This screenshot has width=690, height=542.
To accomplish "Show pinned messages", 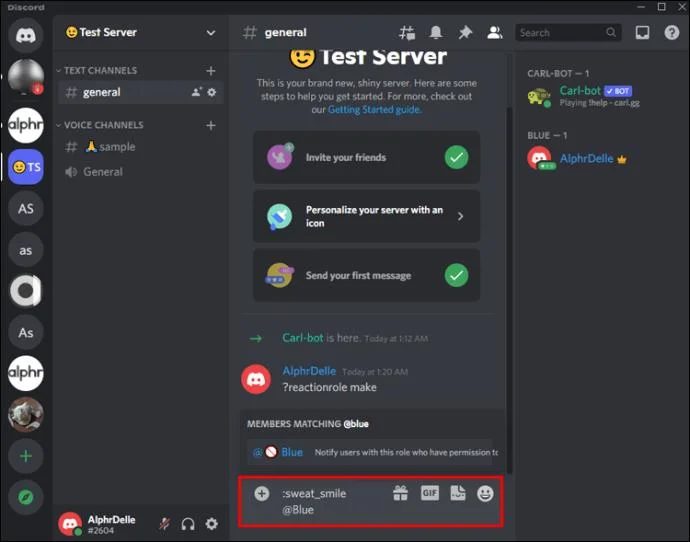I will pyautogui.click(x=465, y=33).
